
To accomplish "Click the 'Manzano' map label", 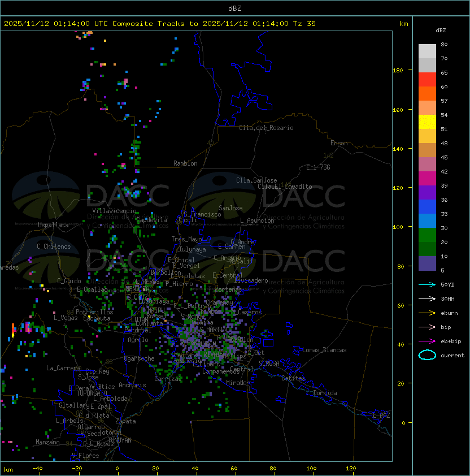I will click(47, 442).
